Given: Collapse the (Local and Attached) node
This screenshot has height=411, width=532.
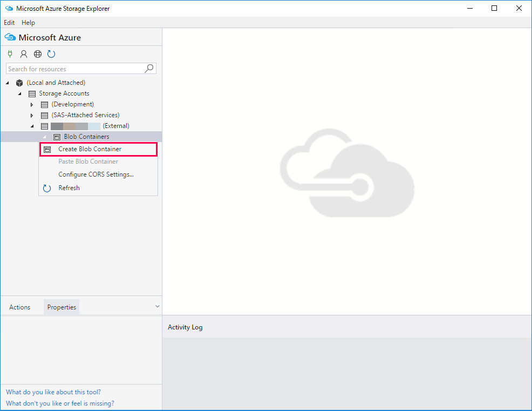Looking at the screenshot, I should pos(8,83).
